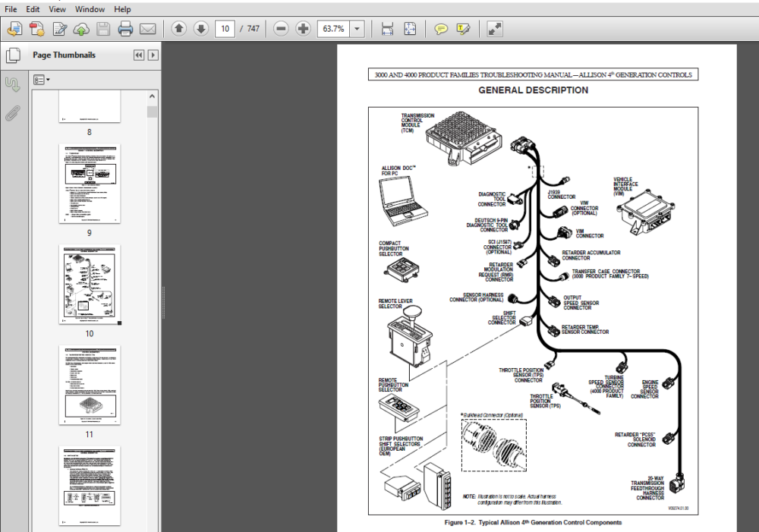Click the 'SHIFT SELECTOR CONNECTOR' label

click(502, 318)
